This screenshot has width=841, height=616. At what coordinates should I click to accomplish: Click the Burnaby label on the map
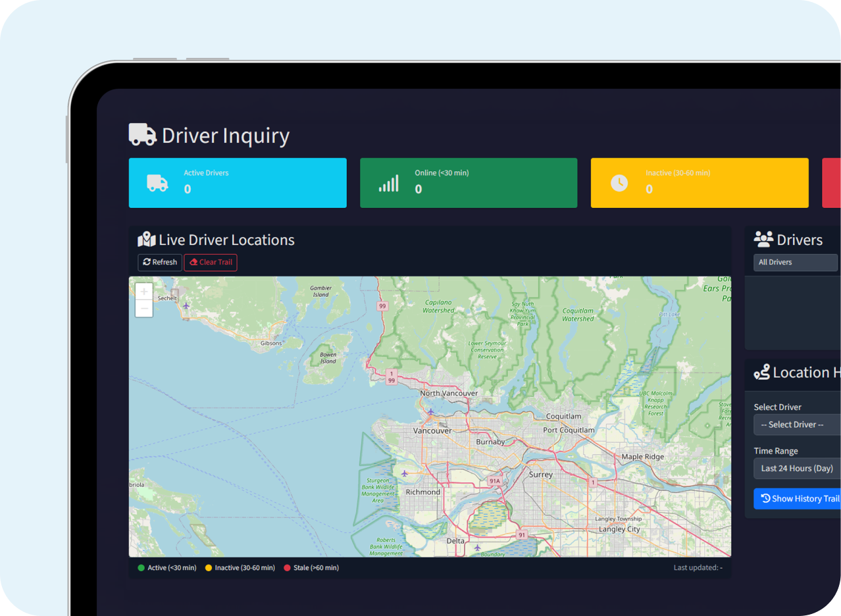pyautogui.click(x=490, y=442)
